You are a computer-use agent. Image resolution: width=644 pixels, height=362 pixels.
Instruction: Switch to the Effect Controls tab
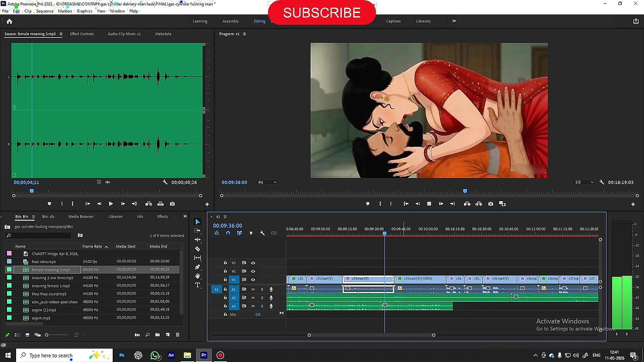(x=82, y=34)
